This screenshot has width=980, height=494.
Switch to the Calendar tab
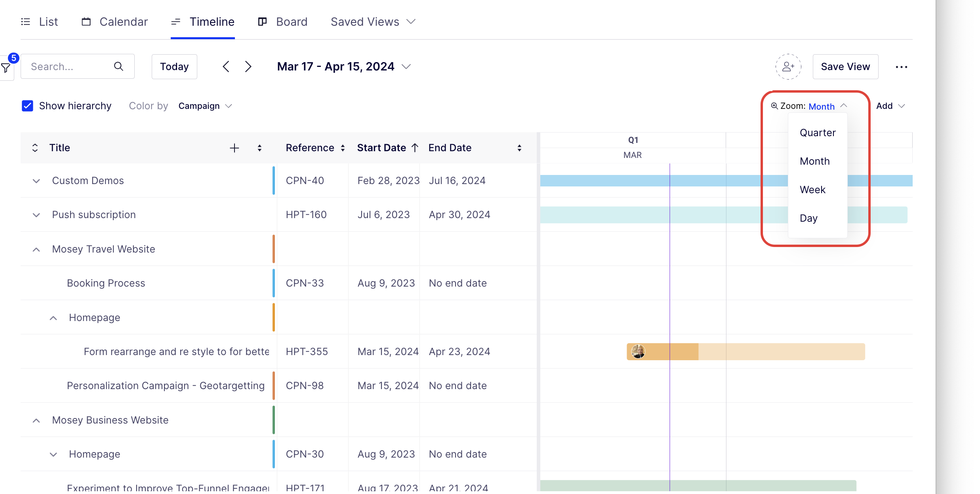click(115, 22)
